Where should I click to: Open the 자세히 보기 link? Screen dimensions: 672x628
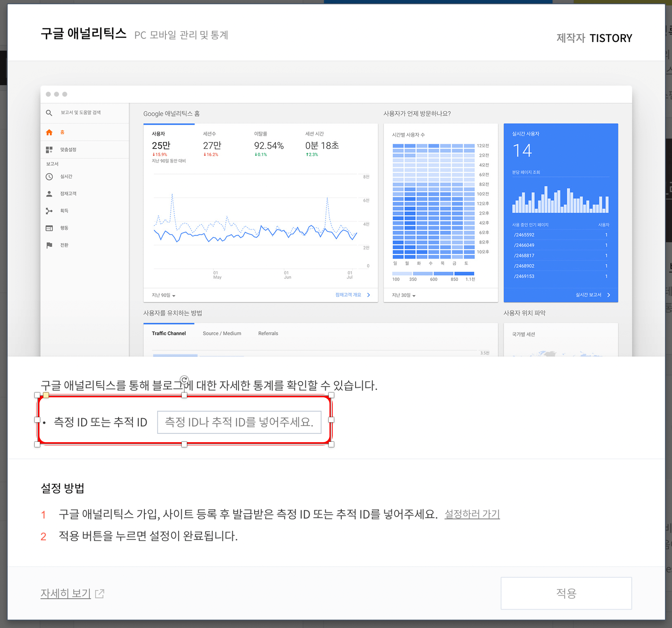click(66, 593)
